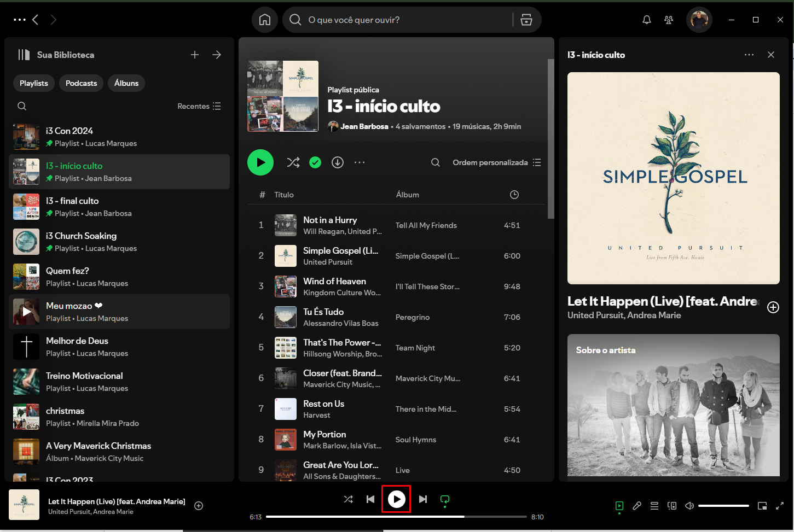
Task: Add current song via bottom bar plus
Action: [199, 506]
